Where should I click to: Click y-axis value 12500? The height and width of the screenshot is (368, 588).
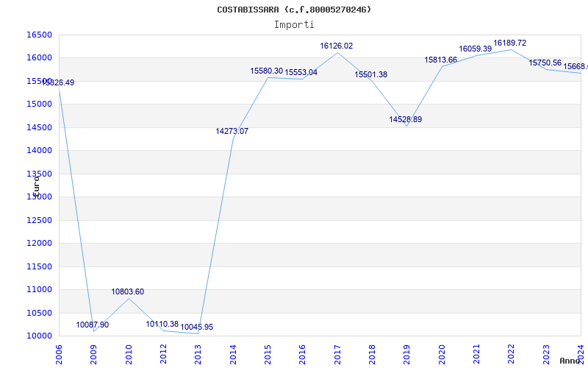pyautogui.click(x=39, y=220)
